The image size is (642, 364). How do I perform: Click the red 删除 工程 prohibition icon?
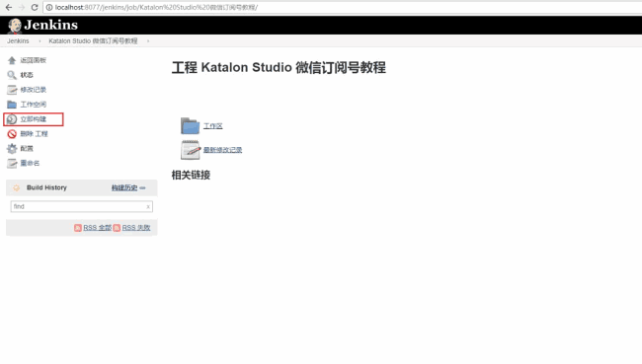(x=12, y=134)
